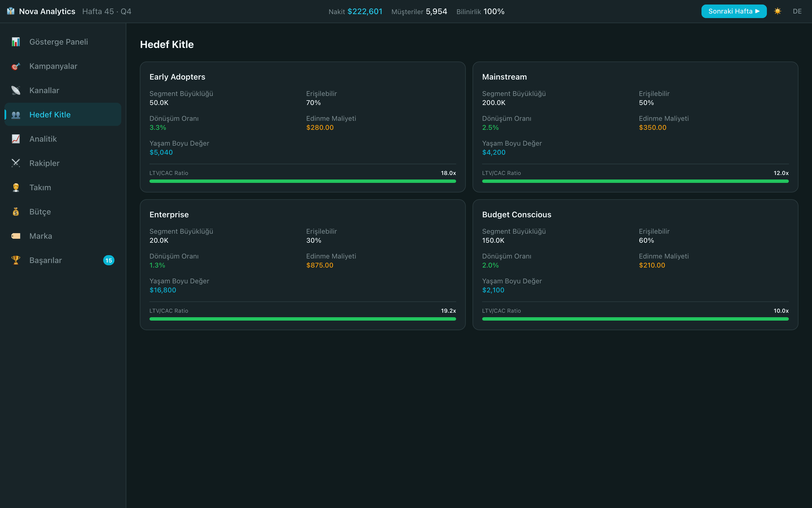Click the Başarılar 15 badge
812x508 pixels.
point(109,260)
